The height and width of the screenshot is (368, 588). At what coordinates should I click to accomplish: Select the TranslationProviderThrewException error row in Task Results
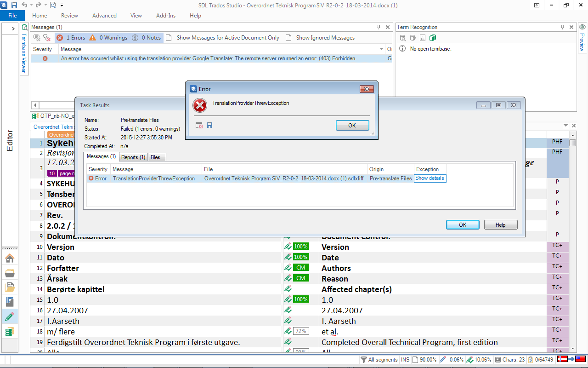pyautogui.click(x=266, y=178)
